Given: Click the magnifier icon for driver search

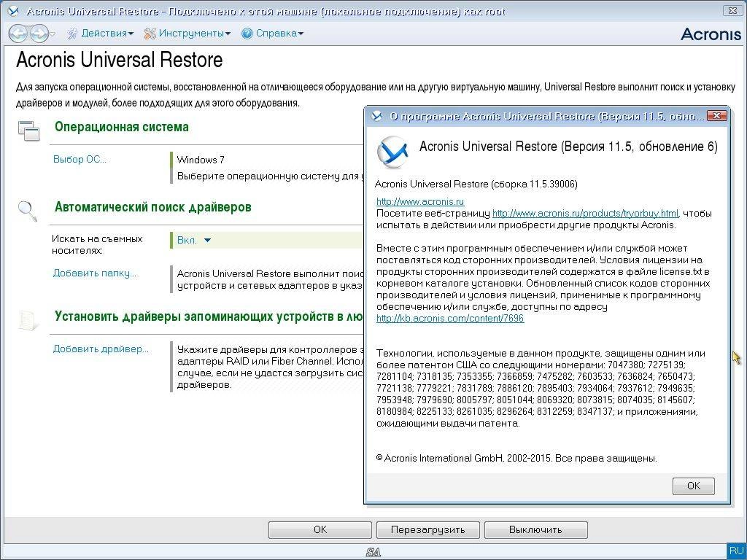Looking at the screenshot, I should (27, 211).
